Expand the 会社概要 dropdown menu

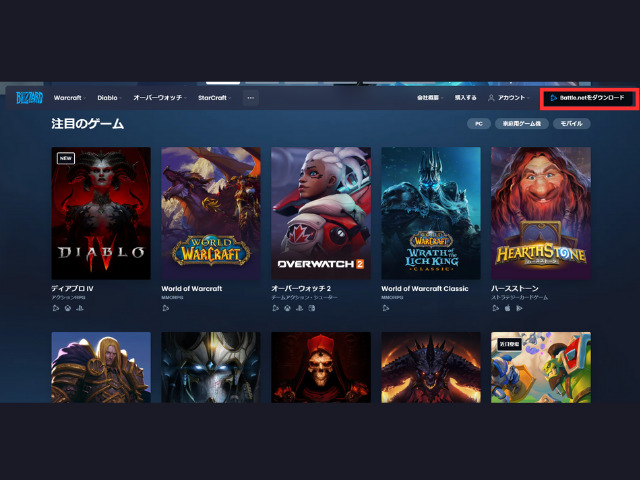tap(430, 98)
